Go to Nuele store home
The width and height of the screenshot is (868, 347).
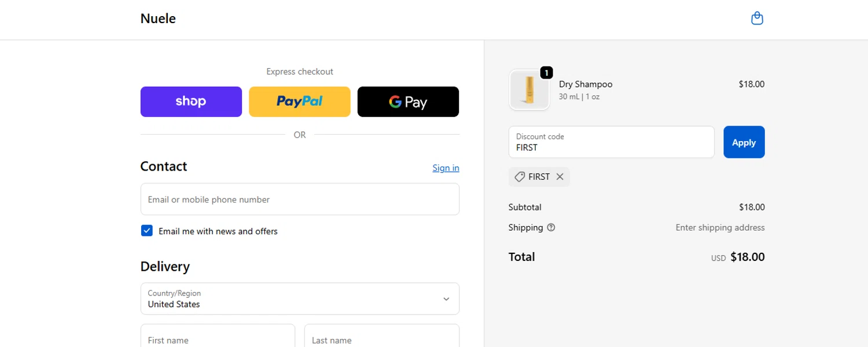click(x=158, y=19)
